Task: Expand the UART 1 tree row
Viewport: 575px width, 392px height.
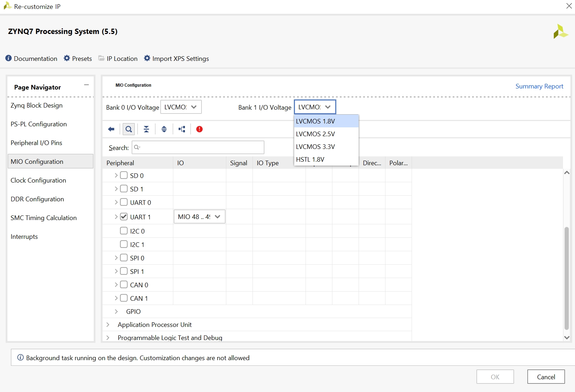Action: point(116,217)
